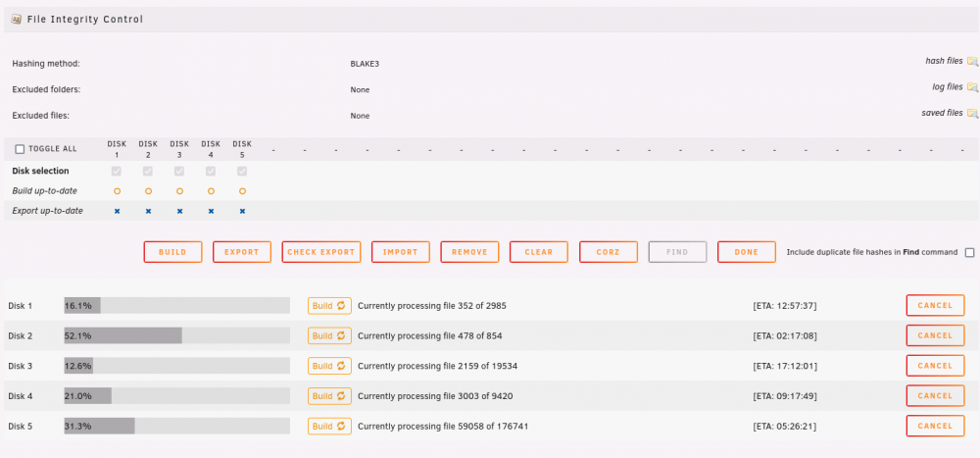This screenshot has width=980, height=458.
Task: Click the Import button
Action: [401, 252]
